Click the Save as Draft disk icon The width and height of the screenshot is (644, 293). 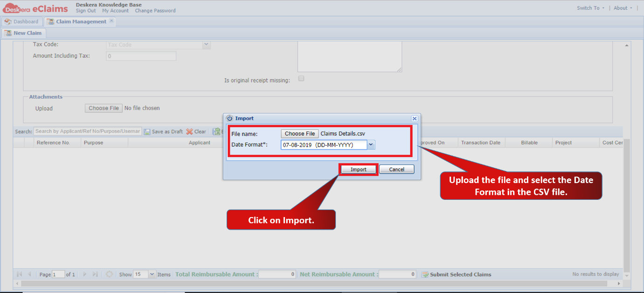147,132
